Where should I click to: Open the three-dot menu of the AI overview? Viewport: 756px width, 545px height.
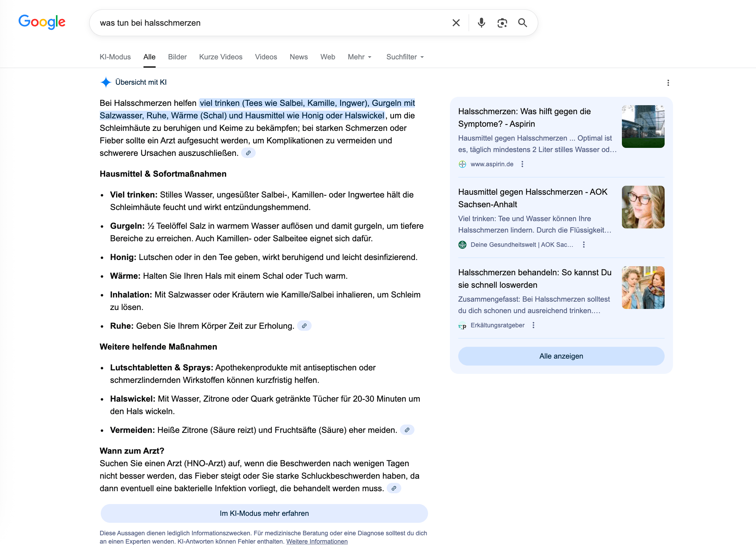668,83
